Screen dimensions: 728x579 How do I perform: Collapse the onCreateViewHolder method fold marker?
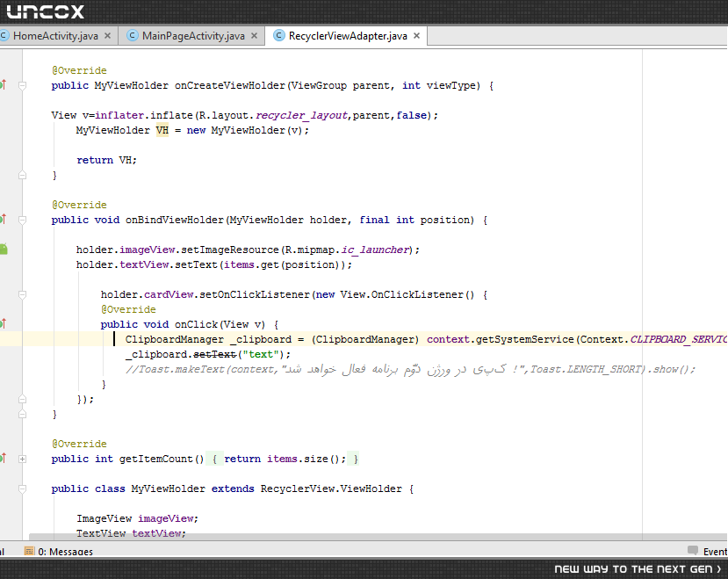point(22,85)
